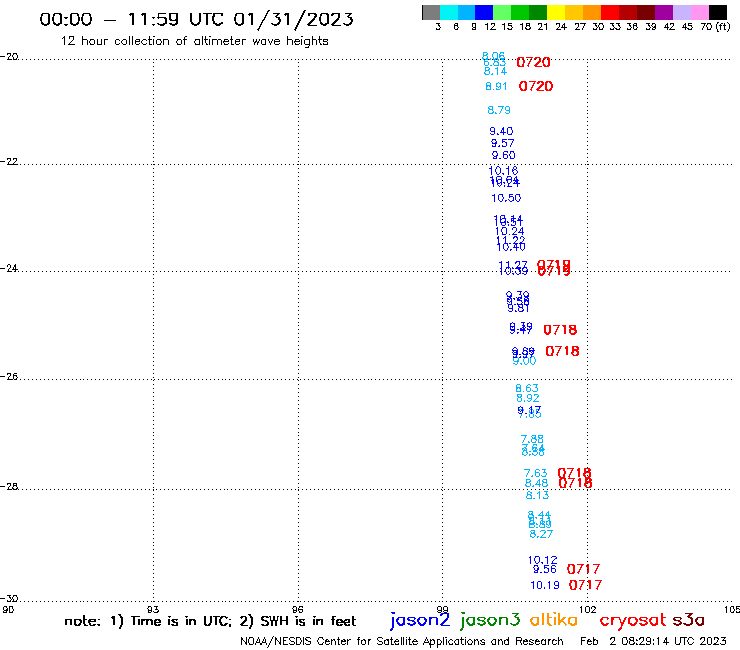Click the '70 (ft)' legend label

click(715, 26)
